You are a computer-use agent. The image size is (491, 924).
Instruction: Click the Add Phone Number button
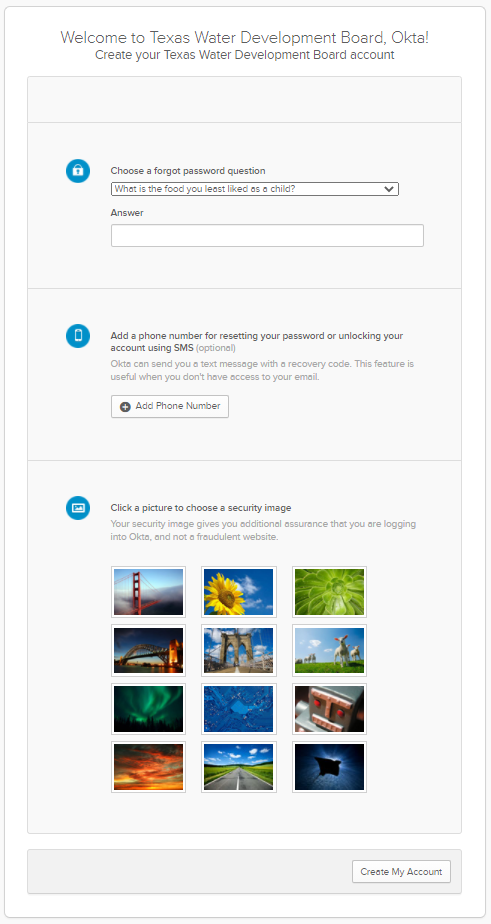[x=170, y=407]
